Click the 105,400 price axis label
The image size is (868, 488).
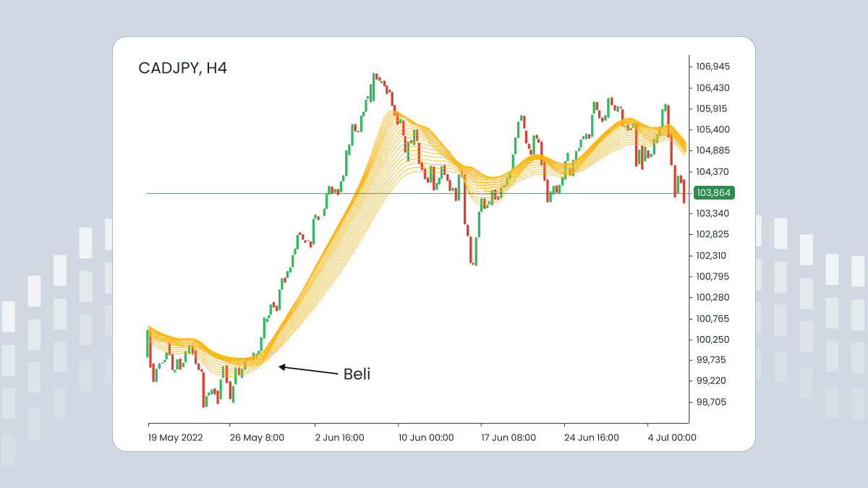(x=713, y=129)
